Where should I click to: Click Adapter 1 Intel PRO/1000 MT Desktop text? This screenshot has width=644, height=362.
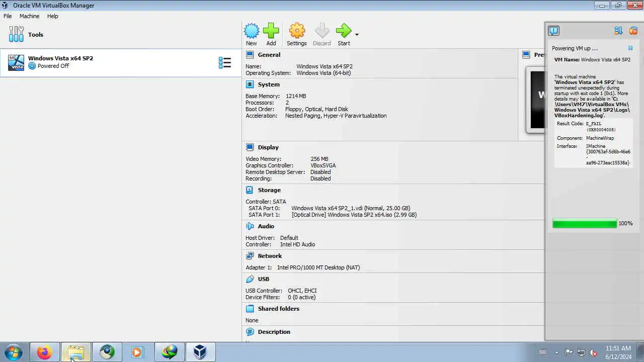[318, 267]
